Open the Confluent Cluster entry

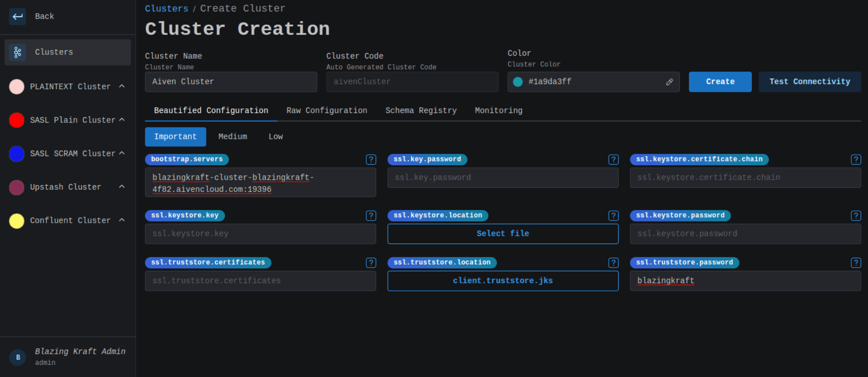coord(68,220)
